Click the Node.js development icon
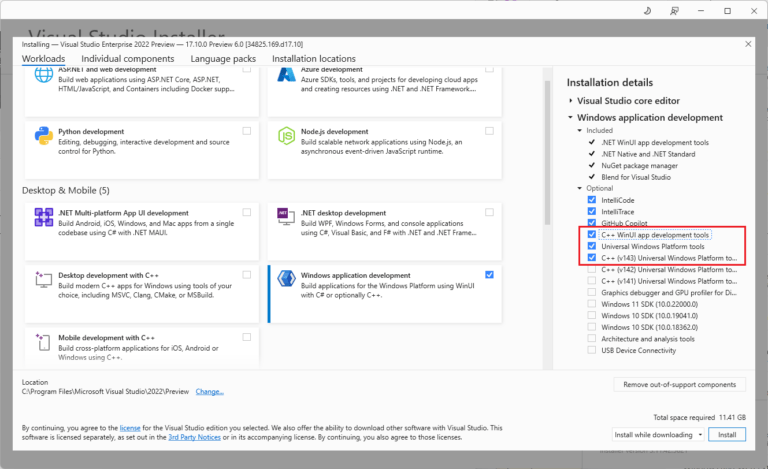768x469 pixels. click(x=286, y=136)
